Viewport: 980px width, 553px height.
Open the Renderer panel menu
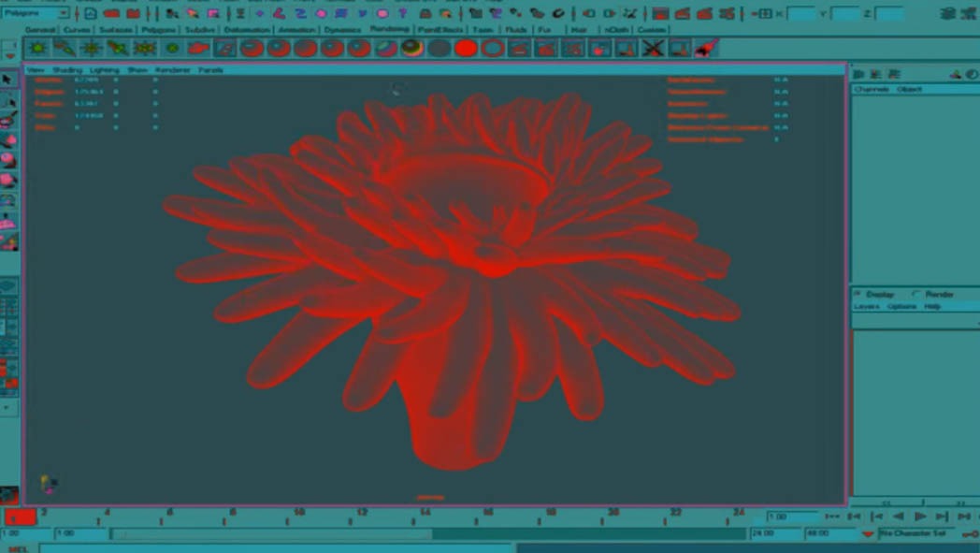point(172,70)
